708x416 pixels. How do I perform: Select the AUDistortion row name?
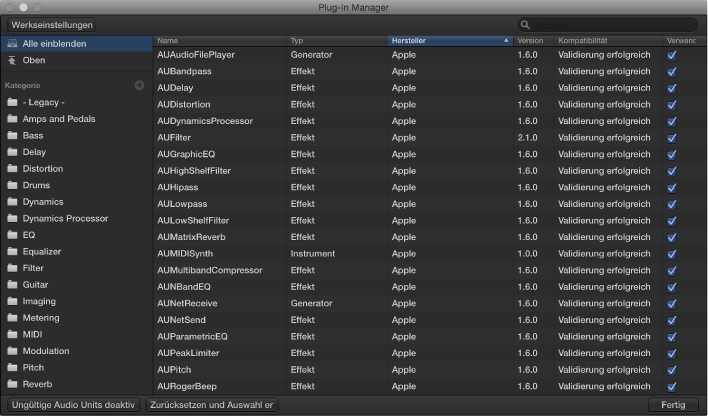click(x=184, y=104)
